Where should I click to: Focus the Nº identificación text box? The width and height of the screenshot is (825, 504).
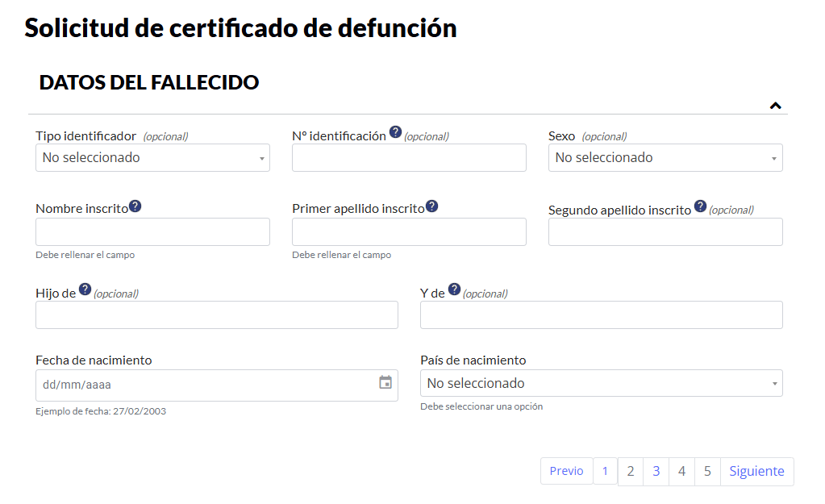point(408,157)
